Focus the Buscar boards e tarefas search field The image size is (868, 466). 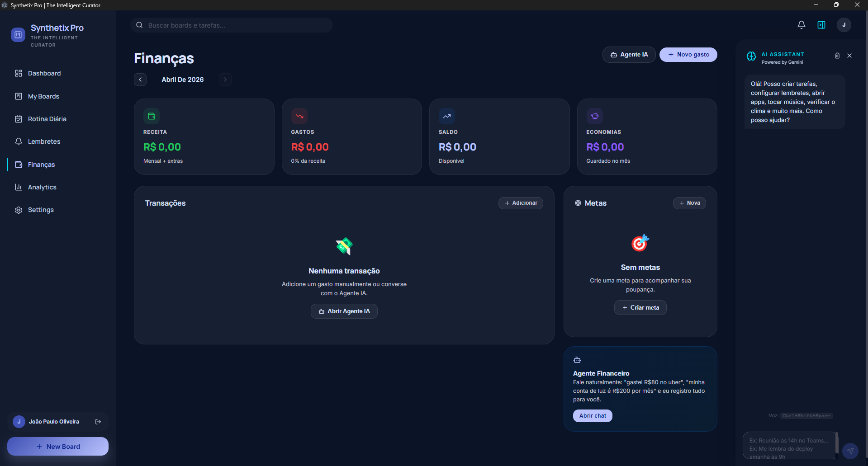coord(232,25)
